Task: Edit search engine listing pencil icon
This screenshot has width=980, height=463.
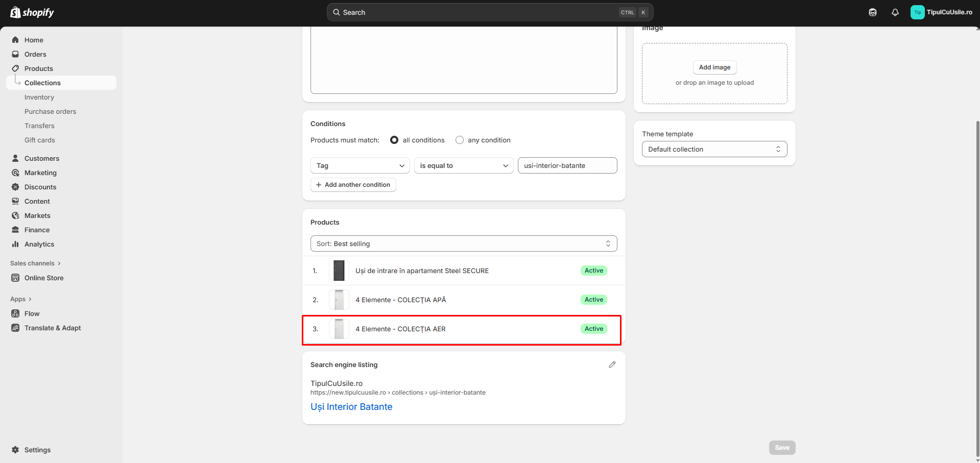Action: click(x=612, y=364)
